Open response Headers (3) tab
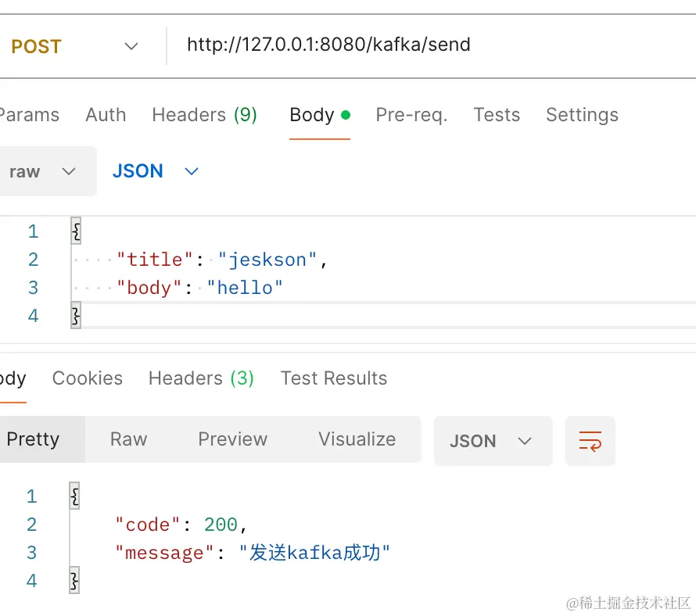The height and width of the screenshot is (616, 696). click(x=201, y=378)
